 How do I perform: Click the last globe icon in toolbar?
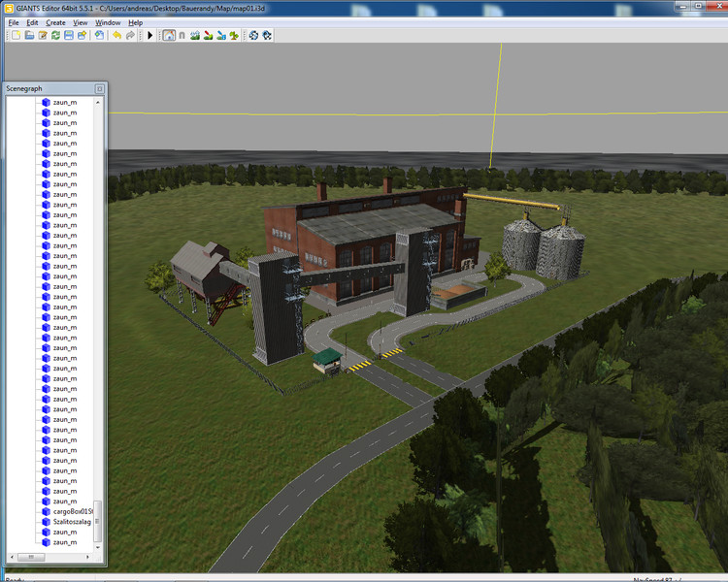pyautogui.click(x=267, y=35)
